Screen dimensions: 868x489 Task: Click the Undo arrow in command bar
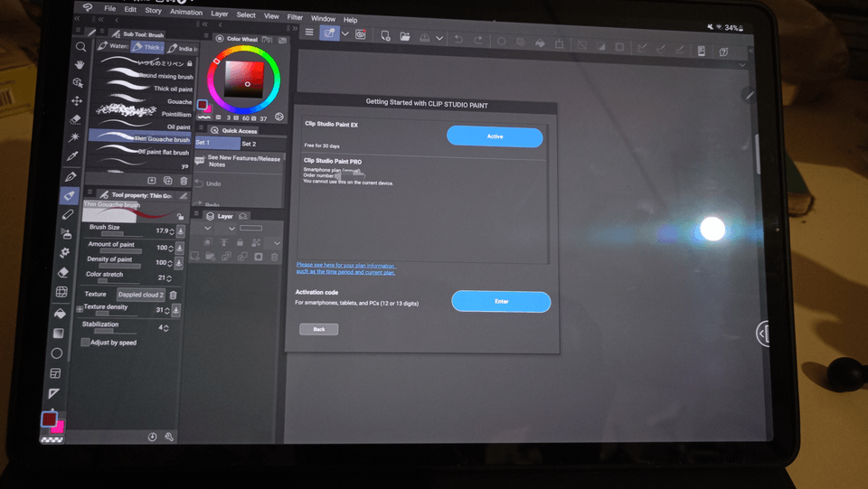[458, 39]
